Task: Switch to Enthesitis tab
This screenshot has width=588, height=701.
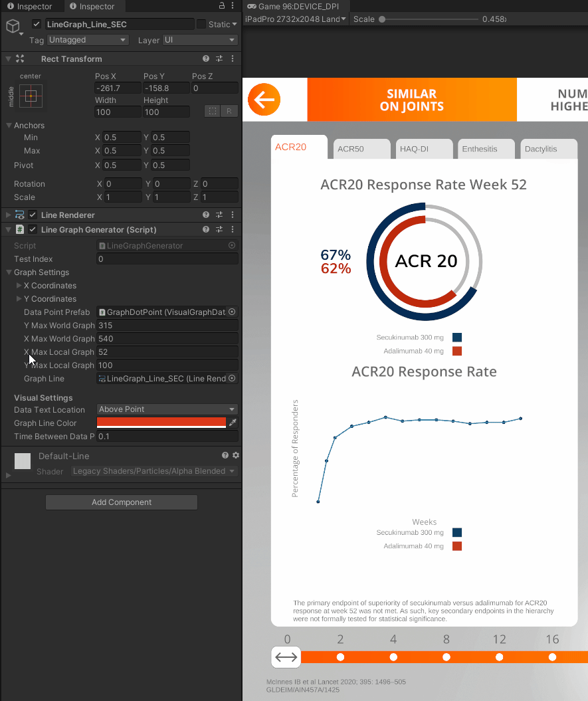Action: coord(486,149)
